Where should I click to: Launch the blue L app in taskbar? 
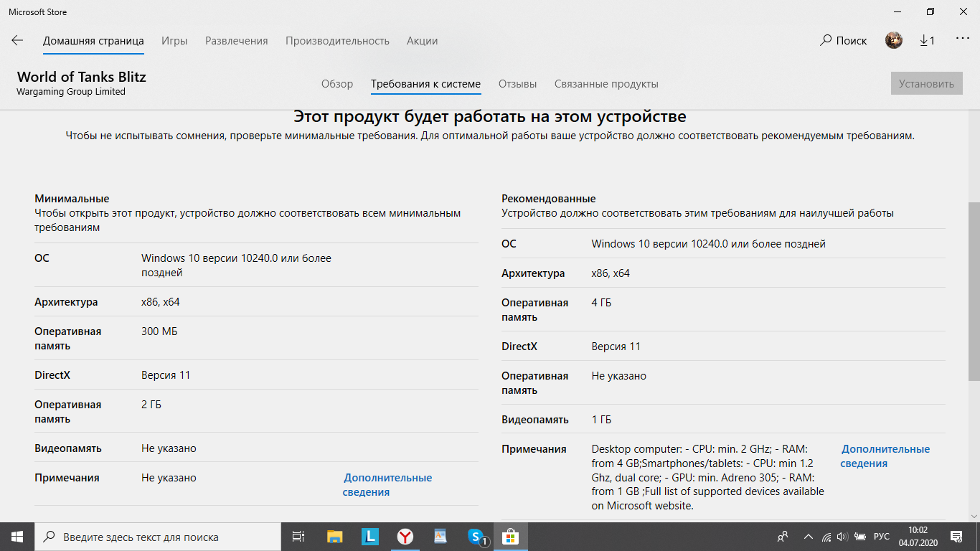click(369, 537)
